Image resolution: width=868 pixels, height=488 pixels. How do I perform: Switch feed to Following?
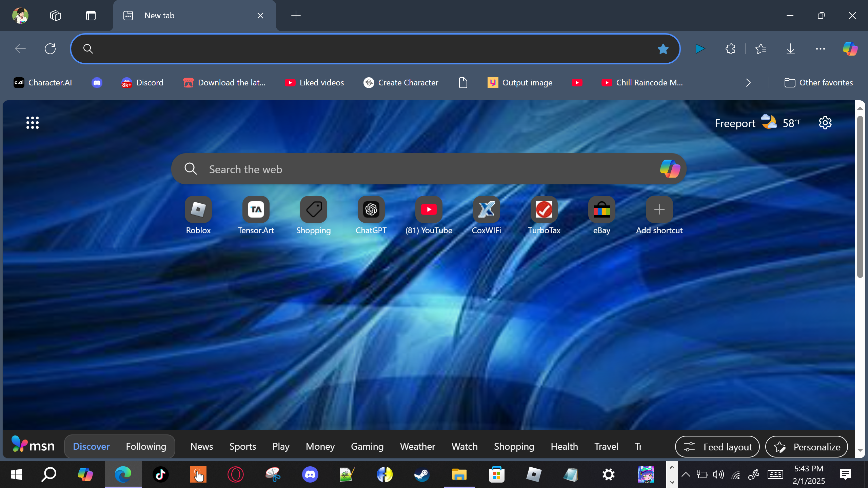146,446
